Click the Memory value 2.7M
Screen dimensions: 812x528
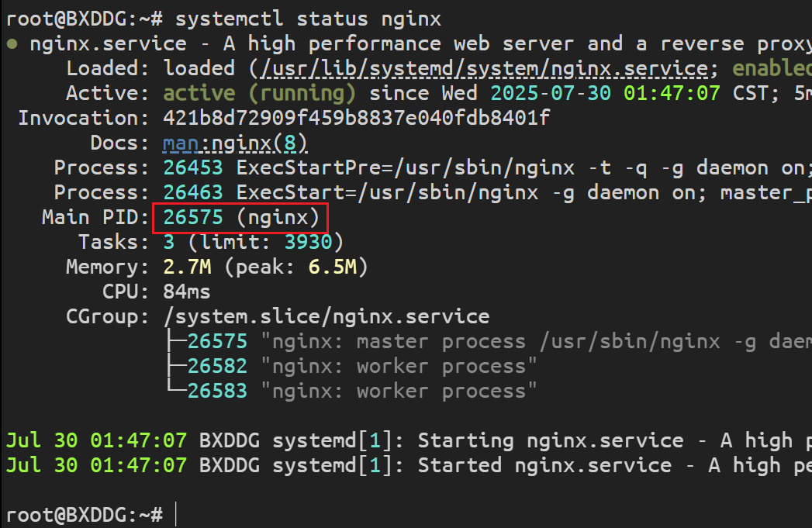187,267
